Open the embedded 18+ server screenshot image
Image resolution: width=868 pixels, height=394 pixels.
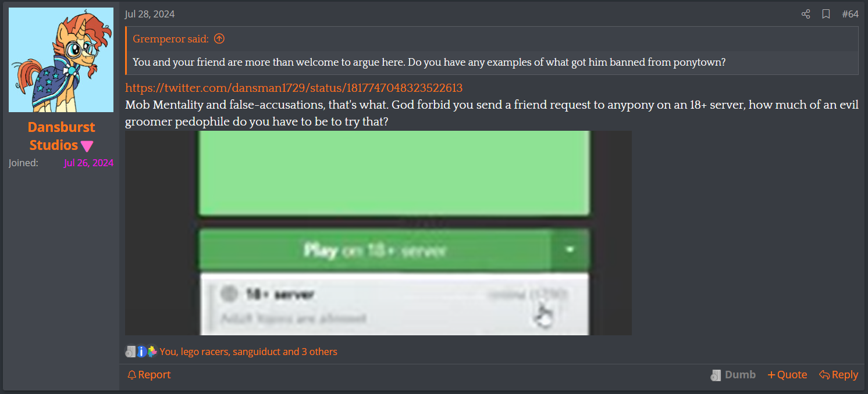click(378, 233)
